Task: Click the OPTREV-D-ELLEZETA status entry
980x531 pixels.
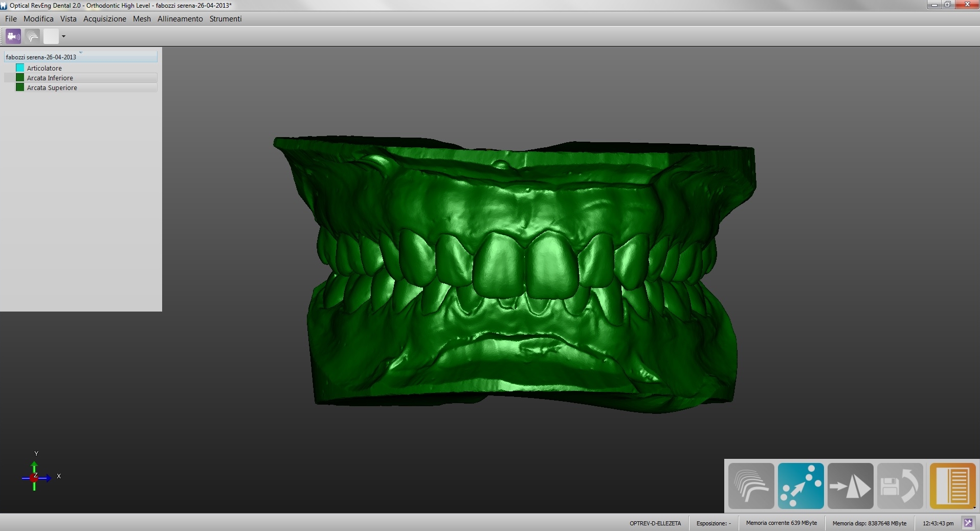Action: point(655,523)
